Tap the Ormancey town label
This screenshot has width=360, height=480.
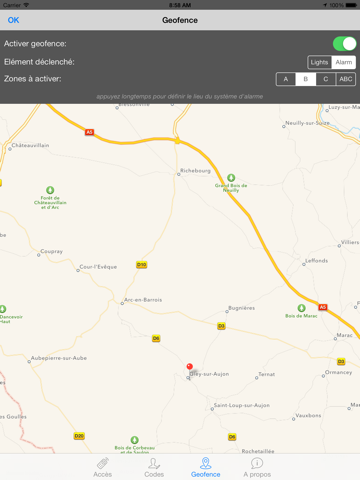click(338, 372)
